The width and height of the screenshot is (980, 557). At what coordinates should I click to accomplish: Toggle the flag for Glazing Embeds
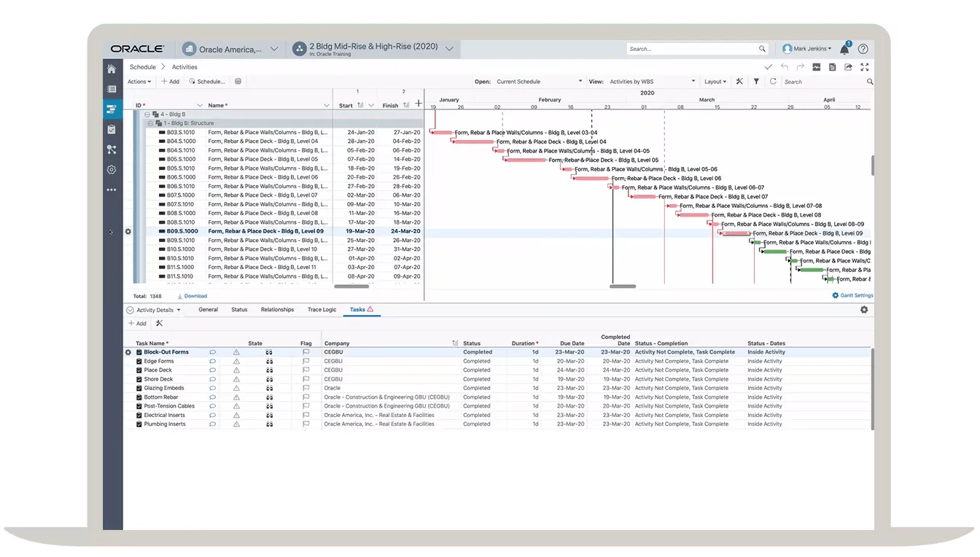[306, 388]
